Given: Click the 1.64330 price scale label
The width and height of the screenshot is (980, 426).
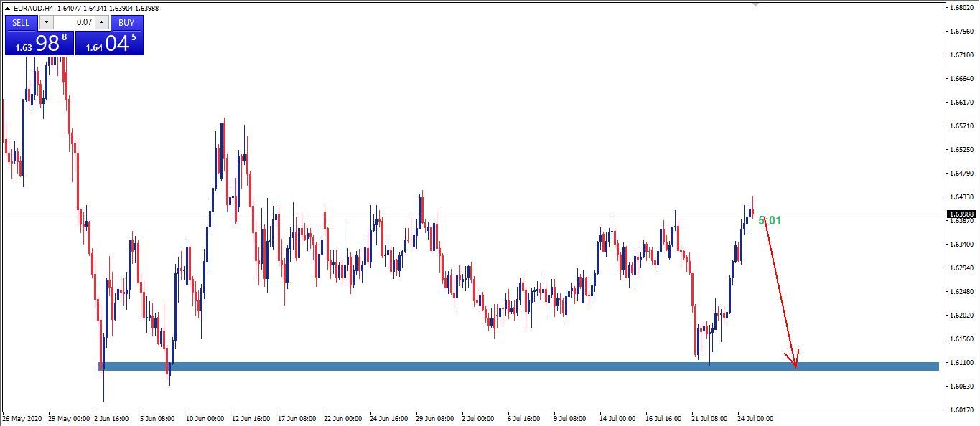Looking at the screenshot, I should pos(961,197).
